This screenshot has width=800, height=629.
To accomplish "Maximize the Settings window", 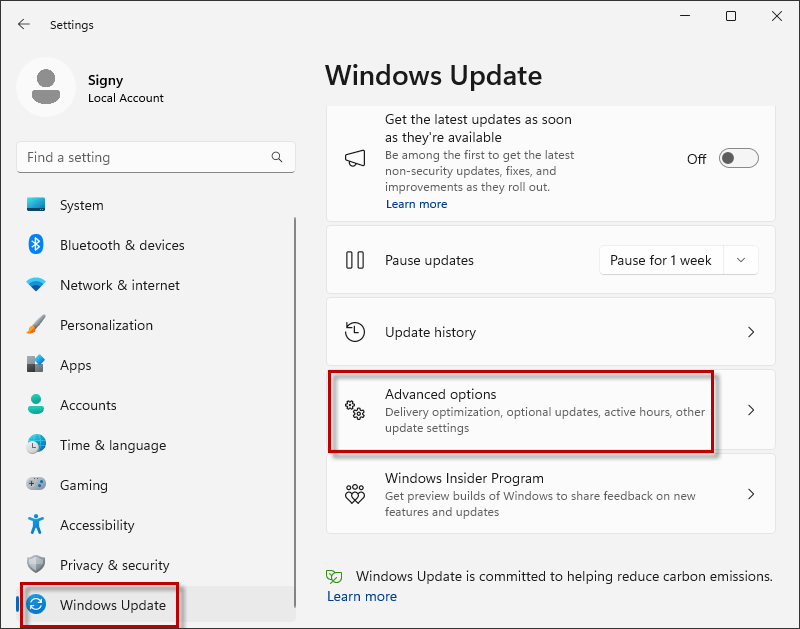I will pyautogui.click(x=731, y=16).
